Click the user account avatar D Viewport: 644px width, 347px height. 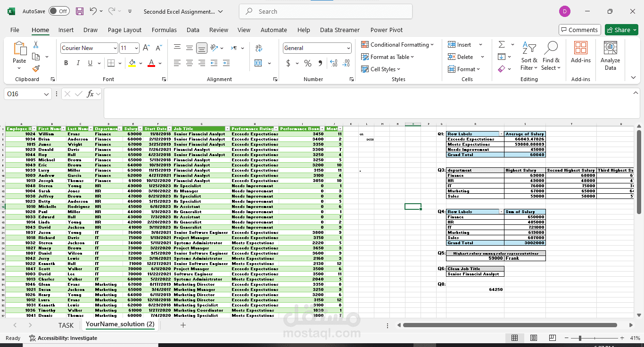click(x=564, y=11)
